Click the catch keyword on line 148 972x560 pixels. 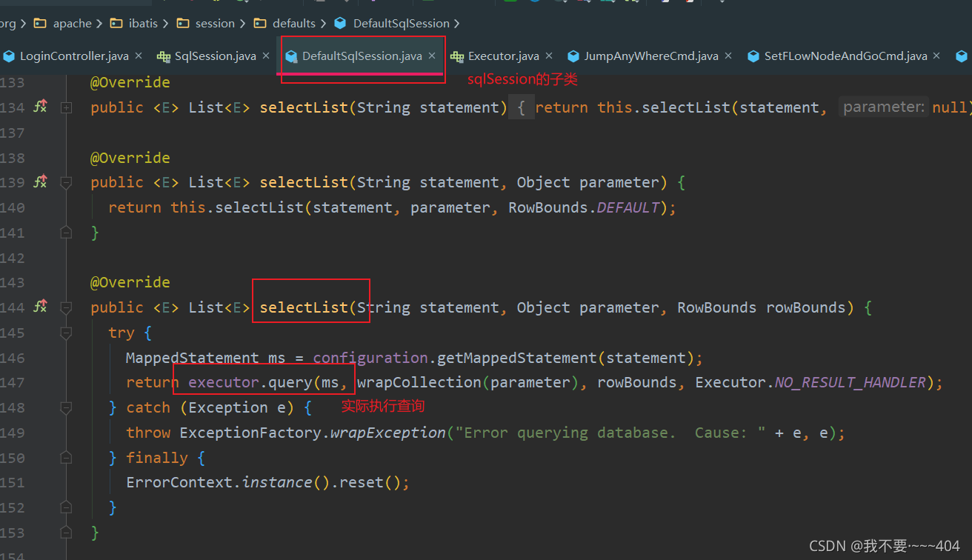(148, 407)
